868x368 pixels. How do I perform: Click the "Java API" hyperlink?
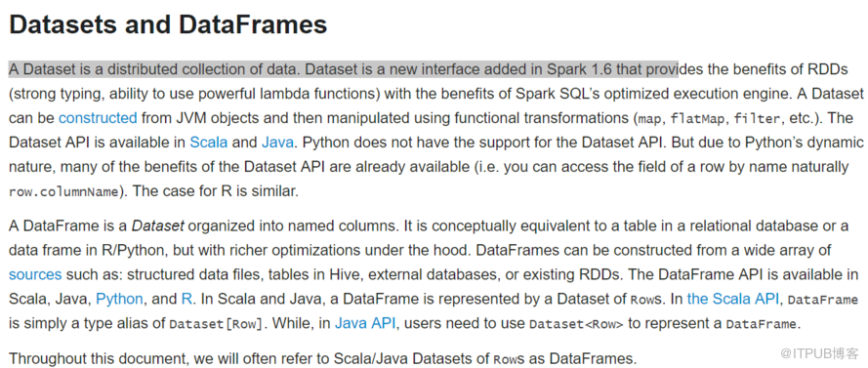pyautogui.click(x=365, y=323)
